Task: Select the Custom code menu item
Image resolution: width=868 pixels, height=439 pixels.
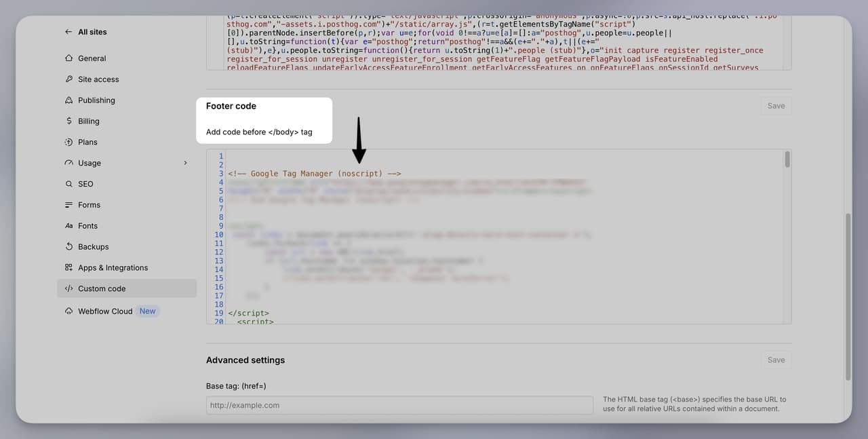Action: (x=127, y=288)
